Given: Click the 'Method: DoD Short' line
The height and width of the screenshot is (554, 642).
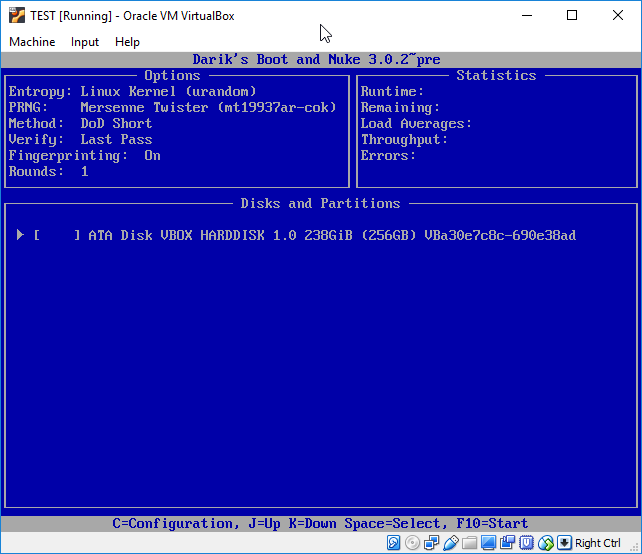Looking at the screenshot, I should [x=80, y=123].
